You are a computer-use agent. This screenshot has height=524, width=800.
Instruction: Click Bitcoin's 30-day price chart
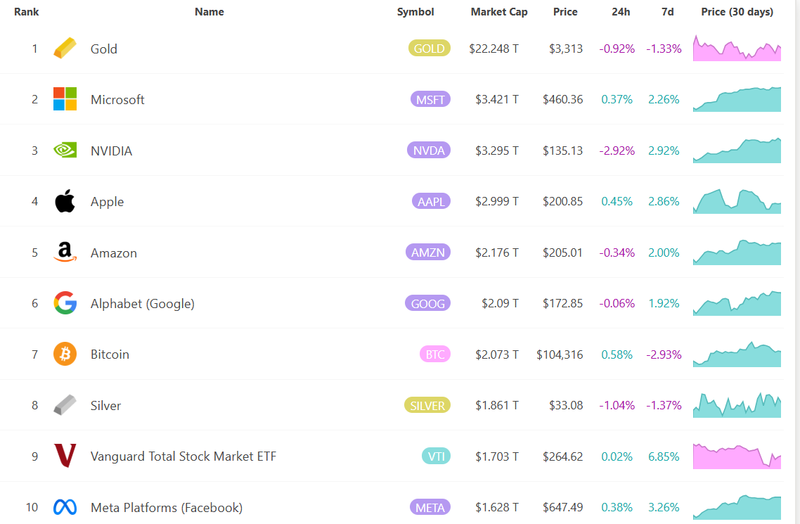(x=737, y=354)
